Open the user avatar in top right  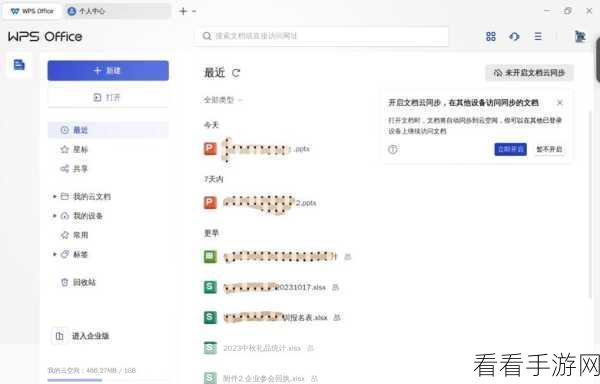click(580, 36)
